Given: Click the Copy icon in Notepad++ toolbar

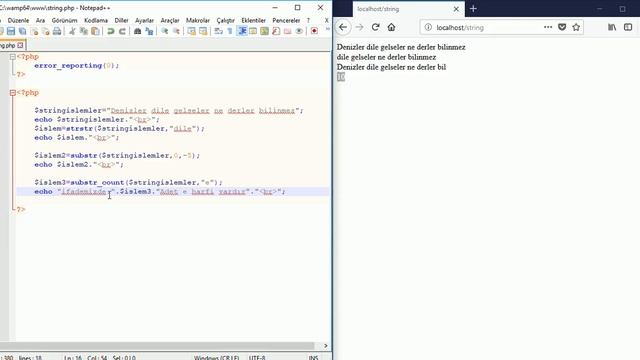Looking at the screenshot, I should [x=84, y=31].
